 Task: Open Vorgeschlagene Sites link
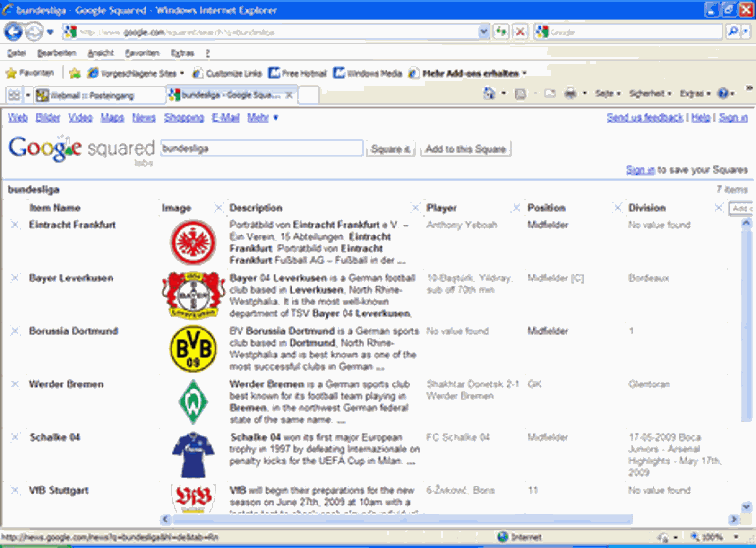(135, 73)
